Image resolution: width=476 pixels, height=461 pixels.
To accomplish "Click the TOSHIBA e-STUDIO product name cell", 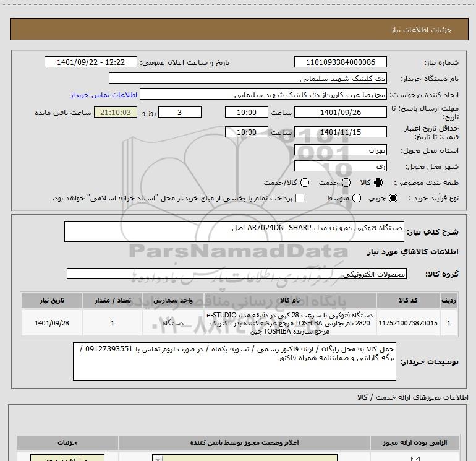I will 290,323.
